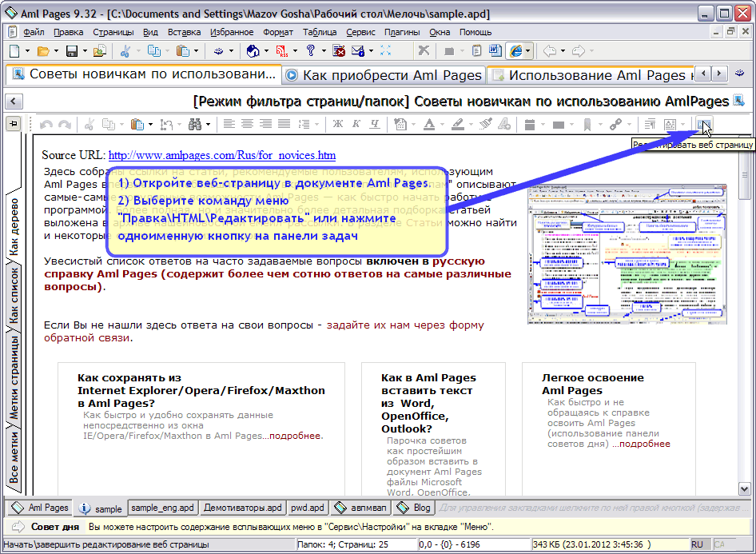Open the Файл menu
This screenshot has width=756, height=554.
(x=34, y=32)
